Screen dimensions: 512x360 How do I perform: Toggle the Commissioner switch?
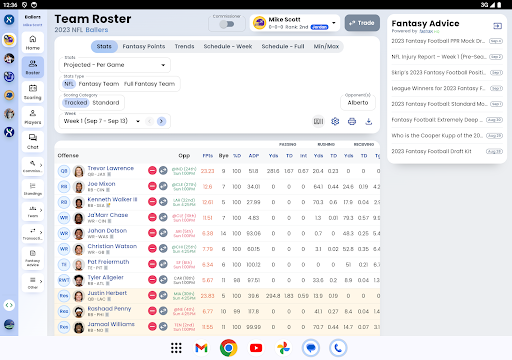(227, 24)
